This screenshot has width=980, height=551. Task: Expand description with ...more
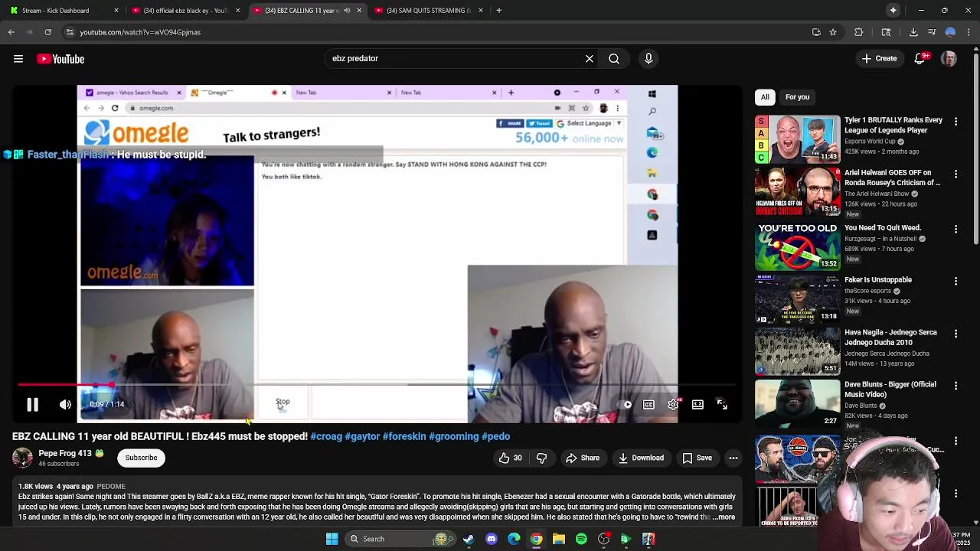point(724,517)
